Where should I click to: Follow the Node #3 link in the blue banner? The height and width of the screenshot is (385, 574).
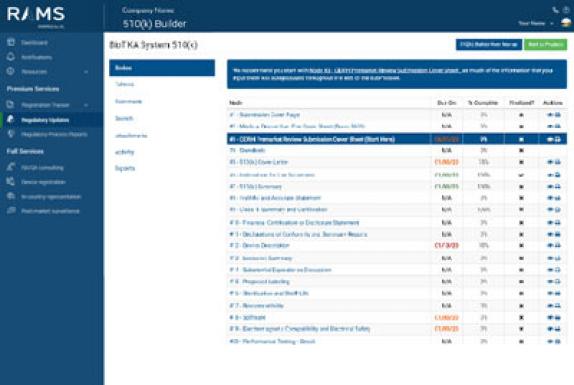coord(384,70)
